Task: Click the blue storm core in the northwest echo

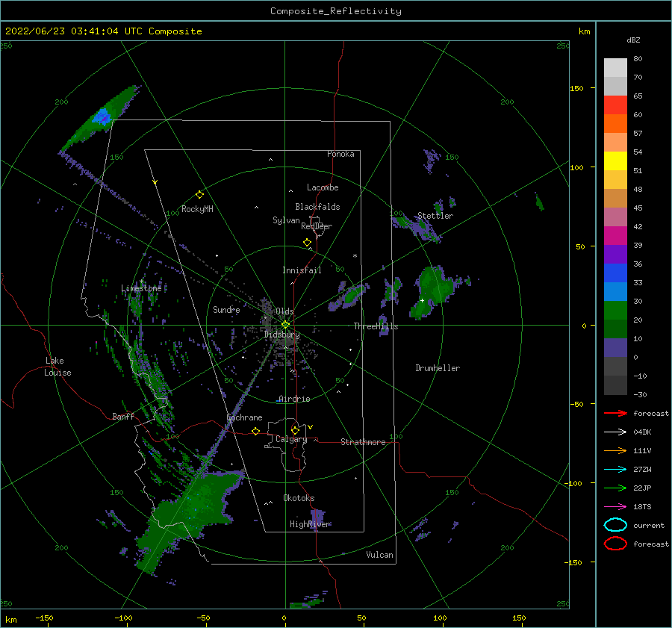Action: point(102,116)
